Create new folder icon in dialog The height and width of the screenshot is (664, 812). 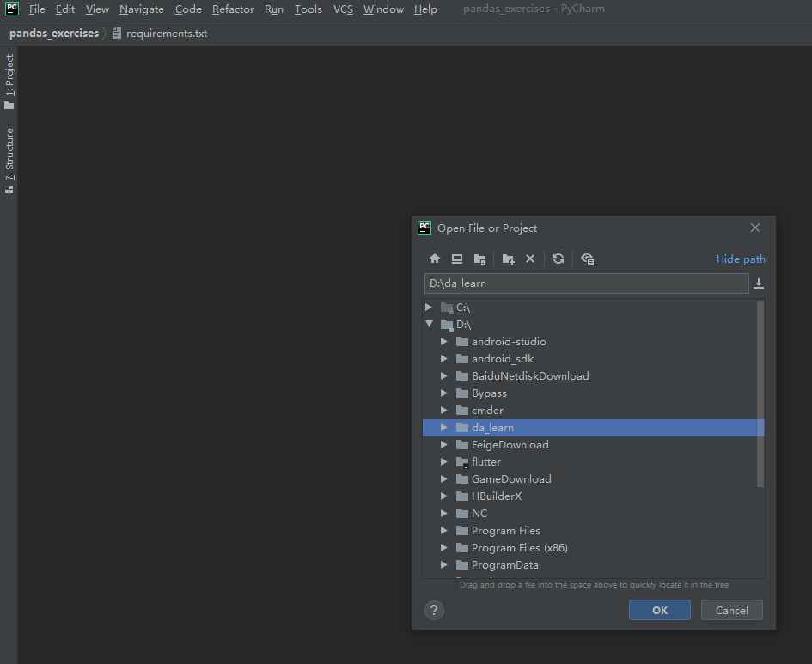click(x=508, y=259)
